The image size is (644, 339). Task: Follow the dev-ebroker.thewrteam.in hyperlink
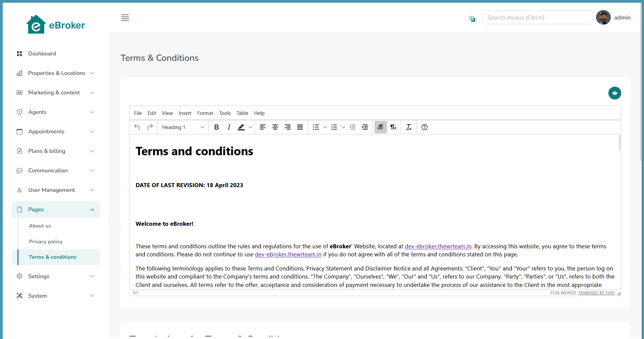pyautogui.click(x=437, y=246)
